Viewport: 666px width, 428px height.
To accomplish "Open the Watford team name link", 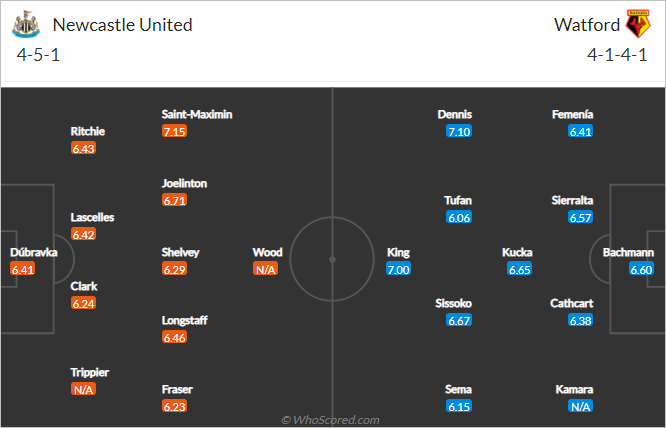I will click(587, 25).
